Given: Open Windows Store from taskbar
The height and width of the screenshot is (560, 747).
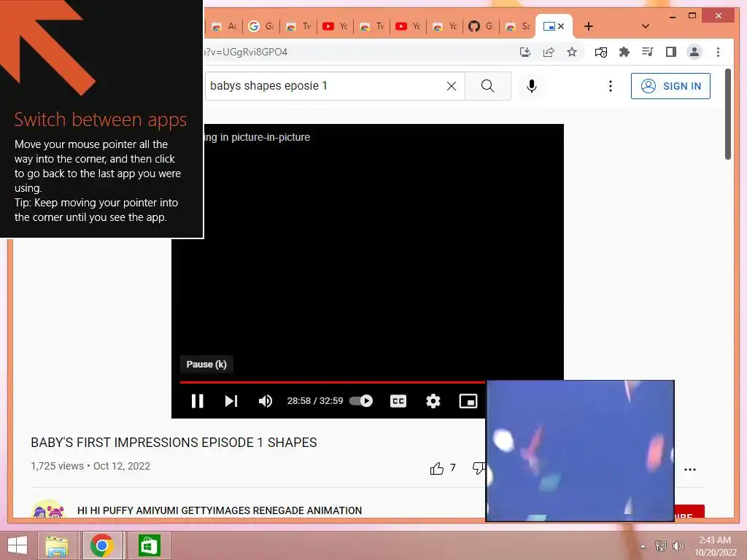Looking at the screenshot, I should 149,545.
